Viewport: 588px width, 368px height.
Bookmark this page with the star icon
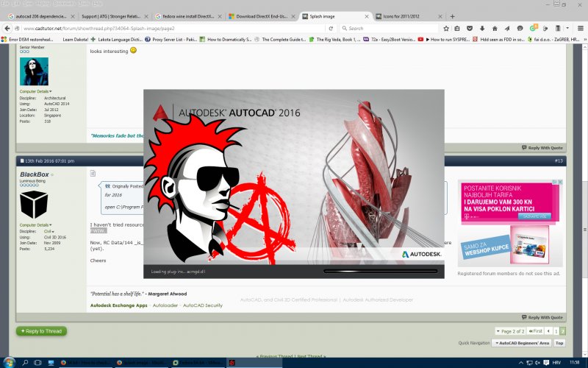coord(446,28)
